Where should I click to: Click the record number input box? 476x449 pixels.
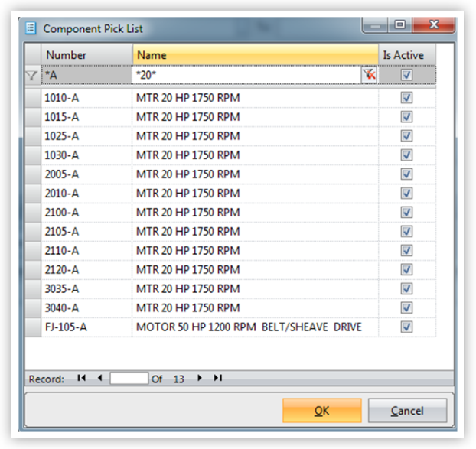(129, 378)
